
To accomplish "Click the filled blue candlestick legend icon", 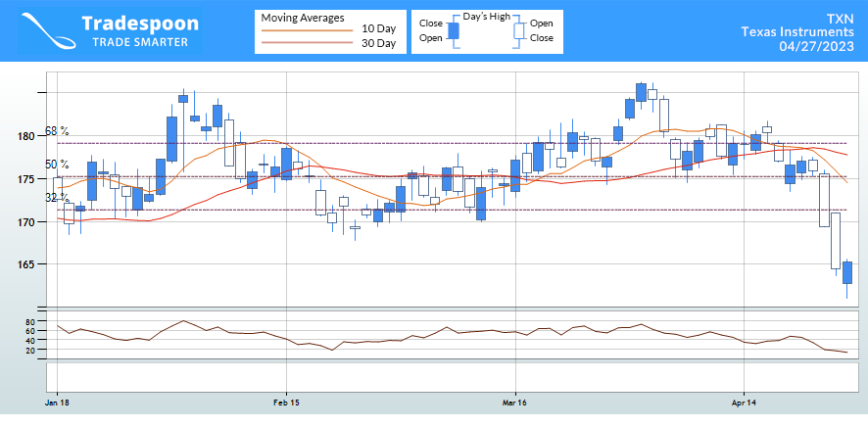I will coord(453,30).
